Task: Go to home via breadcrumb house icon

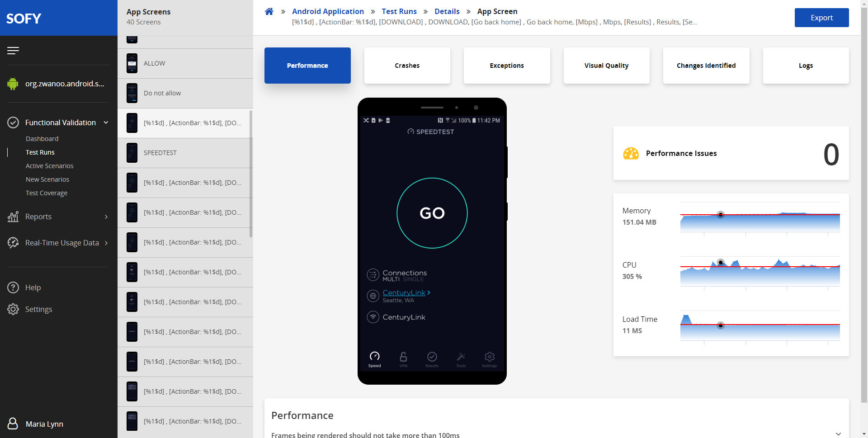Action: [x=269, y=11]
